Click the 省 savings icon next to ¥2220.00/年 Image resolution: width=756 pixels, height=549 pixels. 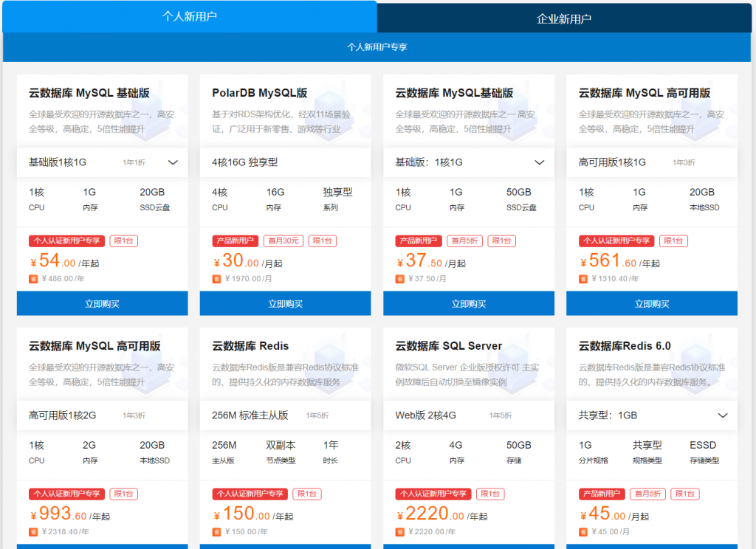(x=399, y=532)
